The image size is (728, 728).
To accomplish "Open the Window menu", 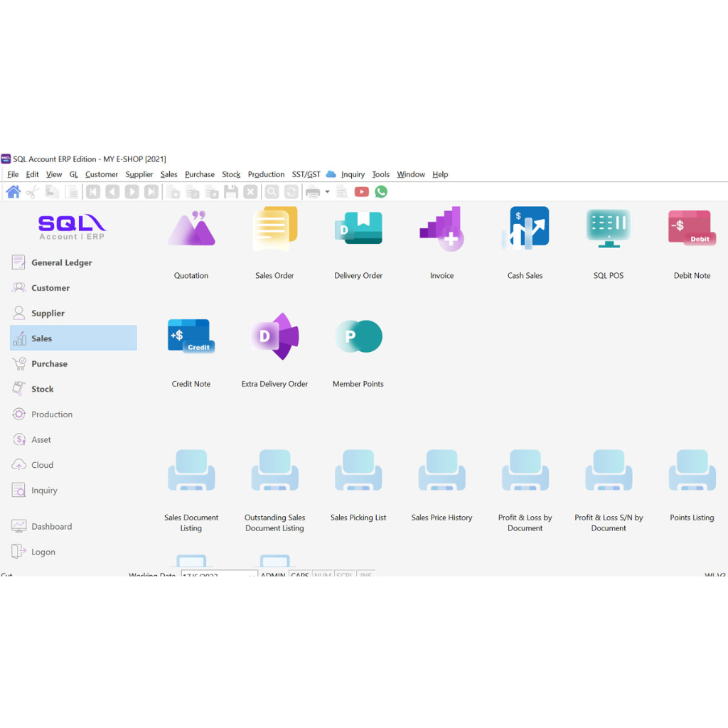I will 411,175.
